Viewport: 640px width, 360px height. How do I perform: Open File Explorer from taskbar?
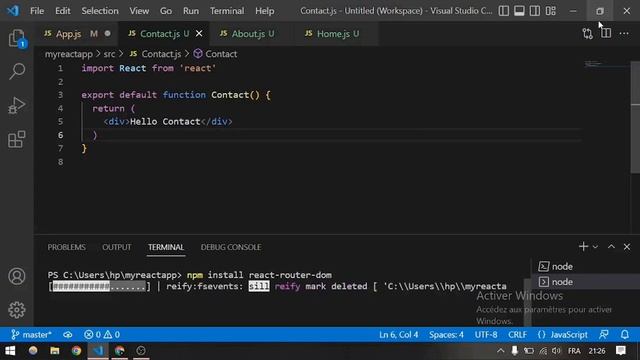coord(54,351)
